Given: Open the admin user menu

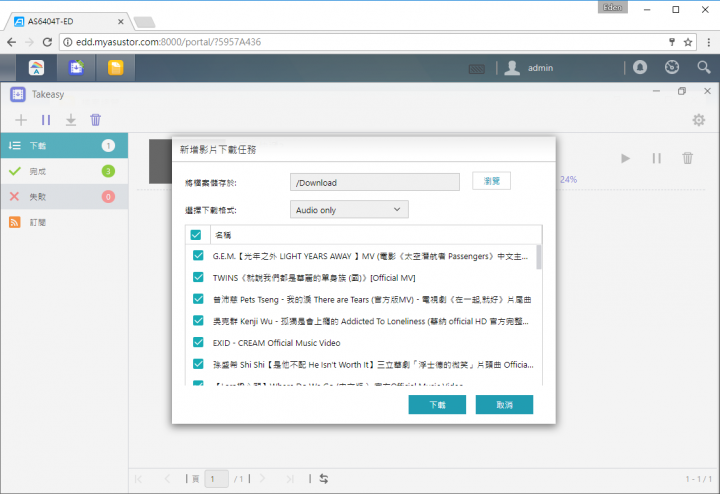Looking at the screenshot, I should [x=529, y=68].
